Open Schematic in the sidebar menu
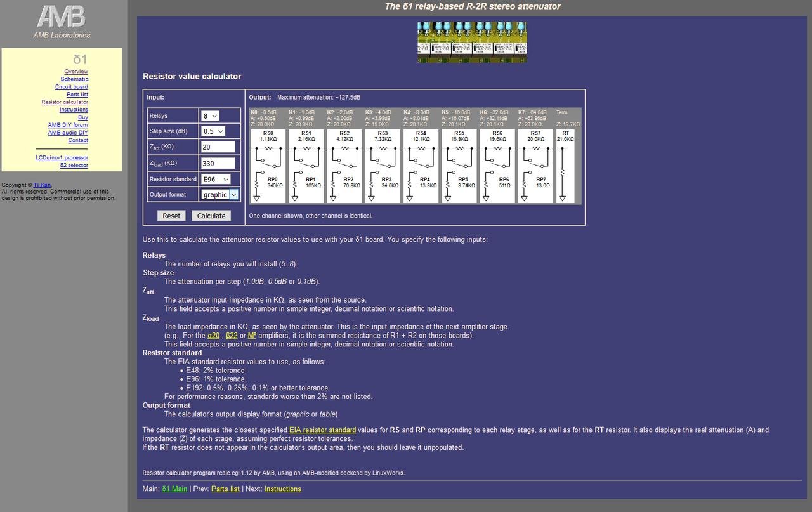 click(74, 79)
